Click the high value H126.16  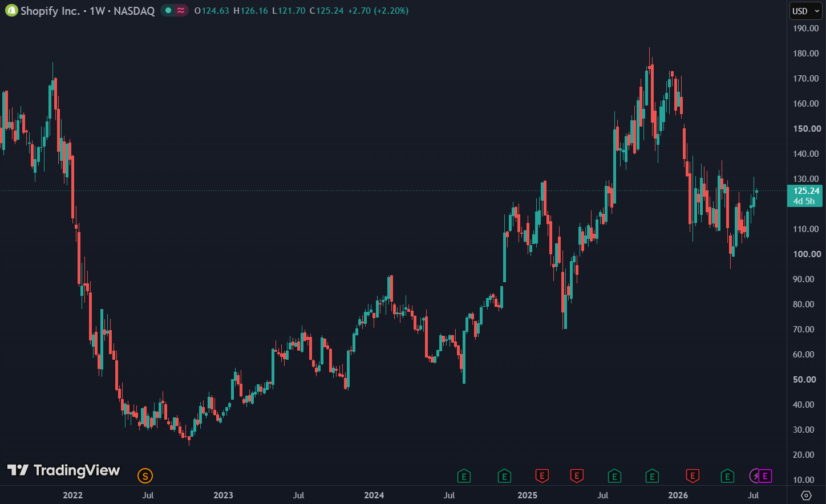coord(250,11)
